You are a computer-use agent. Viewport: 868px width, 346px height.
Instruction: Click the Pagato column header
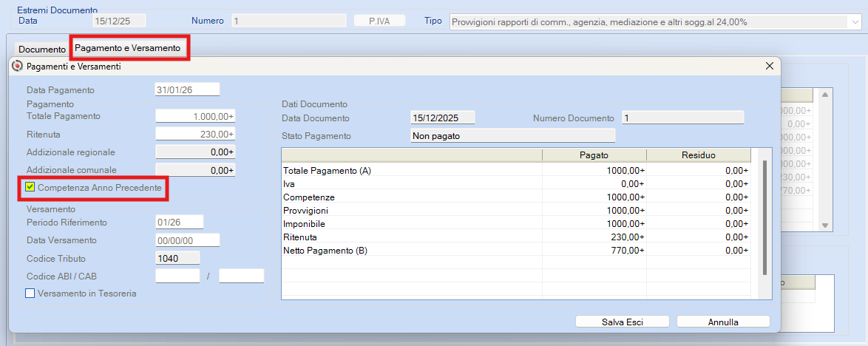point(594,155)
